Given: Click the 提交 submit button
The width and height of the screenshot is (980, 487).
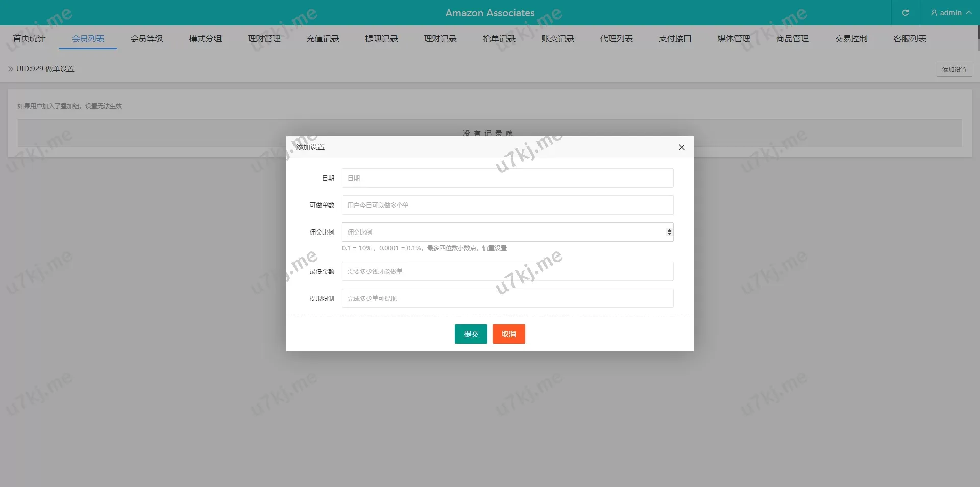Looking at the screenshot, I should [471, 334].
